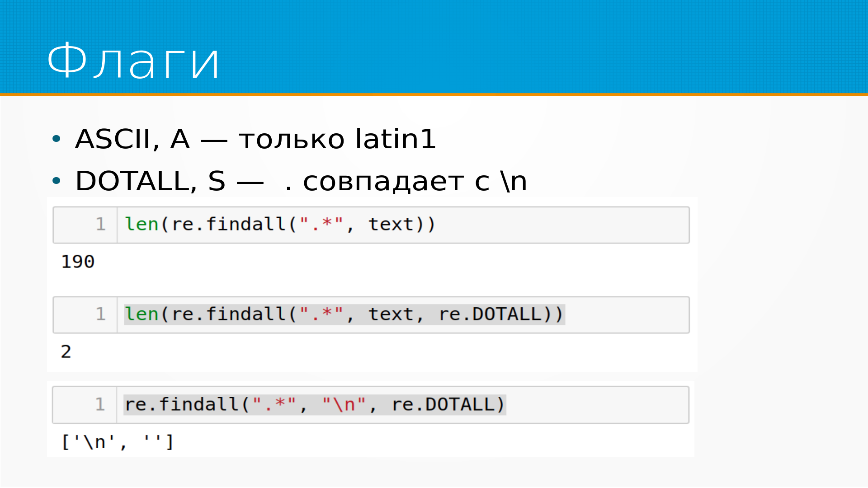Click the \n text in second bullet
This screenshot has width=868, height=488.
coord(514,181)
